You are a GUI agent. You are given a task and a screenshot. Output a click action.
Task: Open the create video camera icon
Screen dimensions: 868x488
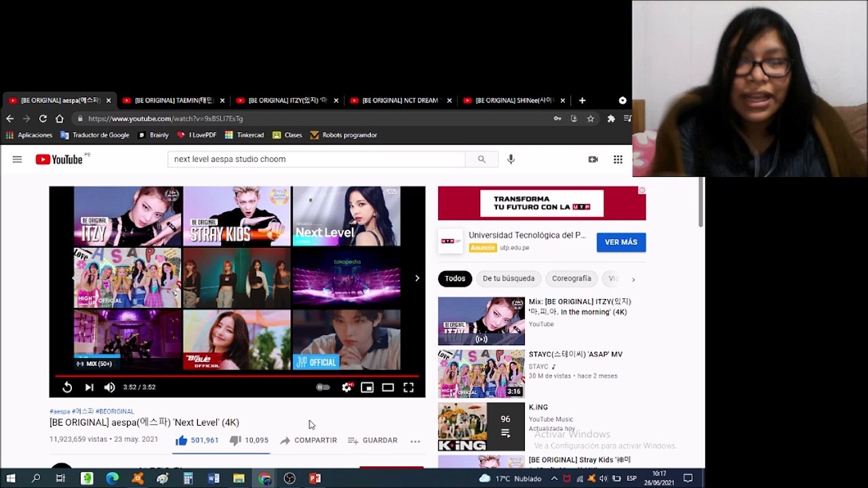(x=593, y=159)
